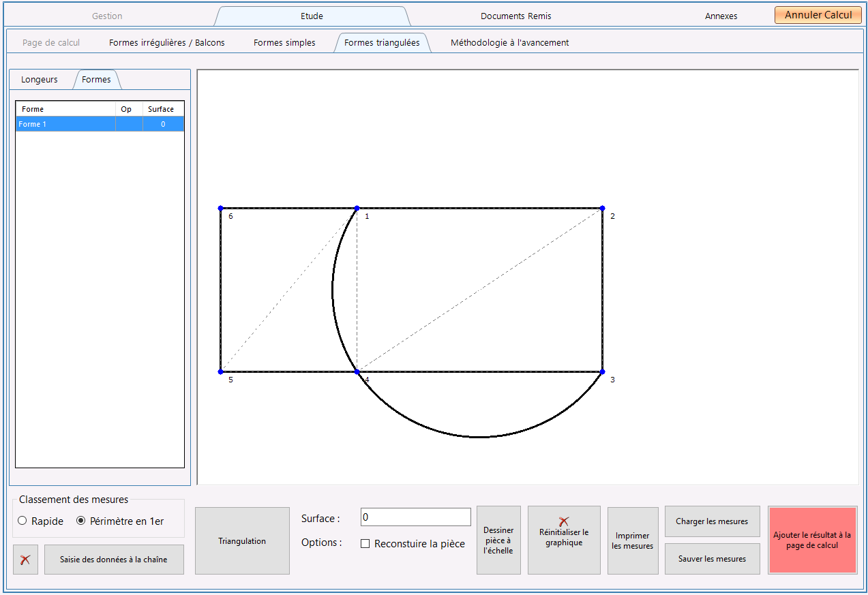Open Formes irrégulières / Balcons tab

tap(167, 43)
